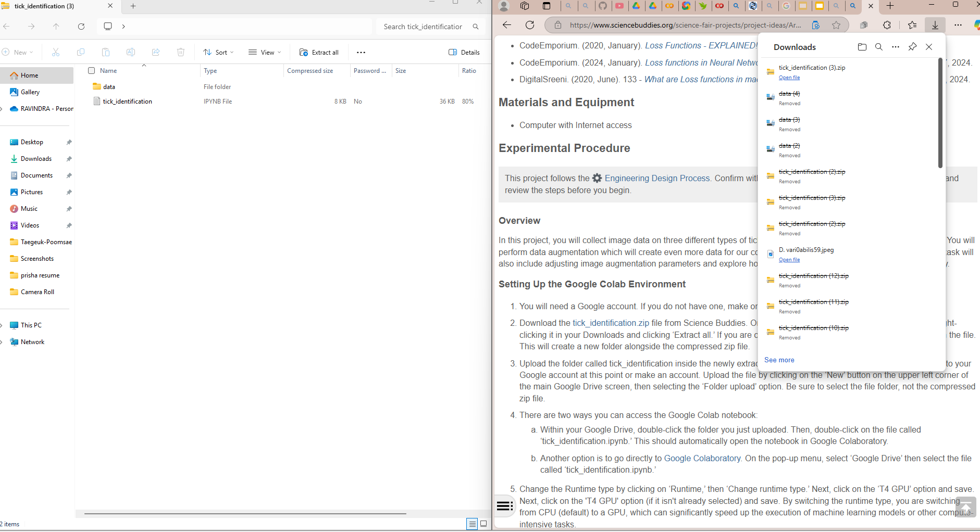Open file link for tick_identification (3).zip
Image resolution: width=980 pixels, height=532 pixels.
pos(789,78)
